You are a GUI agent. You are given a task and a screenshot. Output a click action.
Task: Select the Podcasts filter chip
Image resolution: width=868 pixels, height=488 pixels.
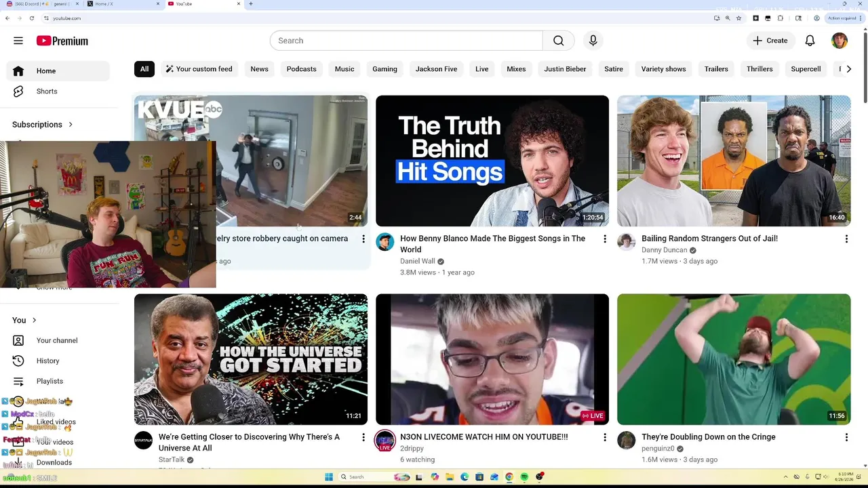[x=302, y=69]
